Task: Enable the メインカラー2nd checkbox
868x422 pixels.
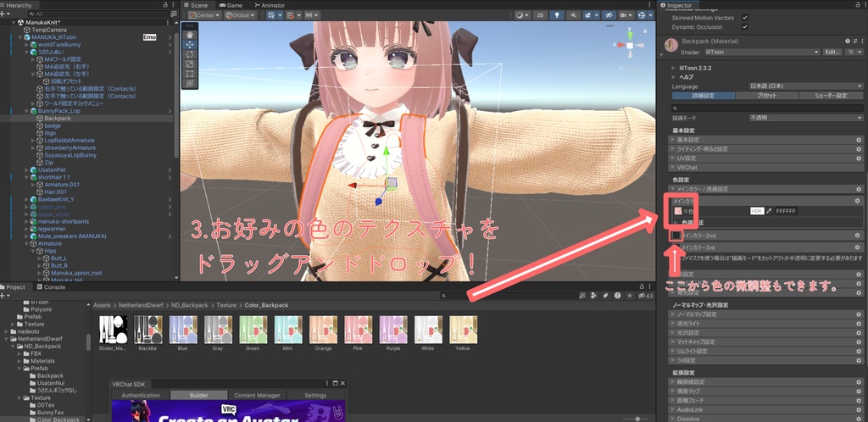Action: tap(676, 236)
